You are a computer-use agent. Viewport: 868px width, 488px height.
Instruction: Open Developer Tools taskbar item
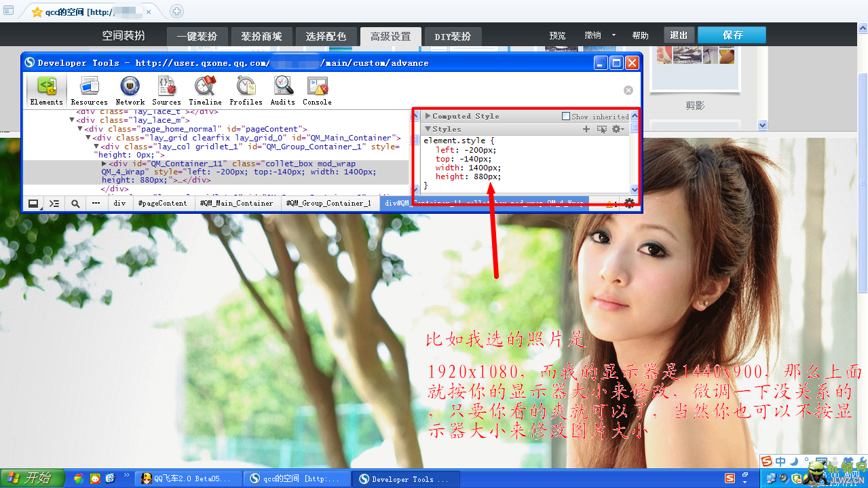click(404, 478)
